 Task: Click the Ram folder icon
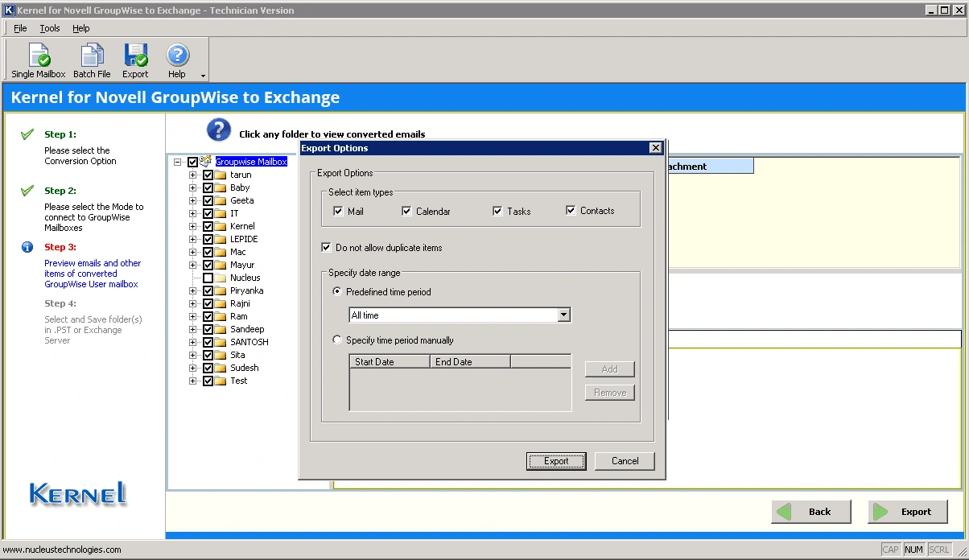tap(221, 316)
